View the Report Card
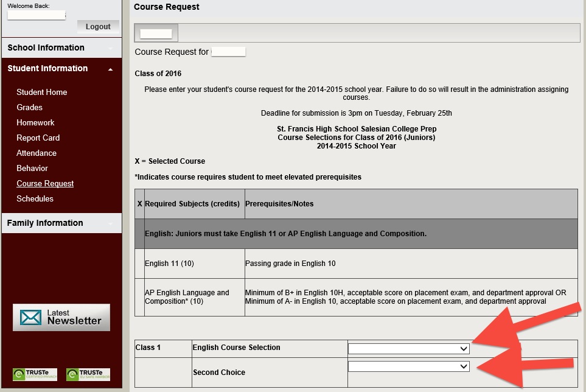The width and height of the screenshot is (586, 392). 38,138
